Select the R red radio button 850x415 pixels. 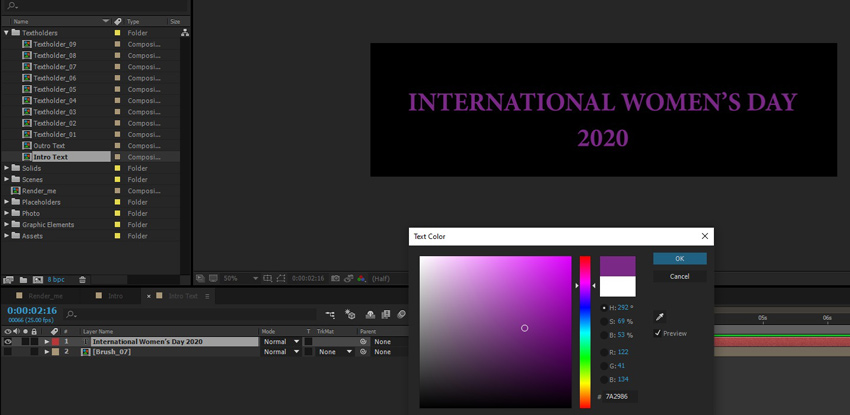tap(604, 352)
